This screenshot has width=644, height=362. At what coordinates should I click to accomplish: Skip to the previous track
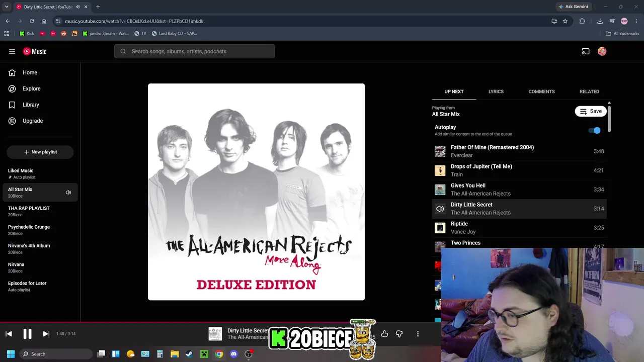pos(9,334)
